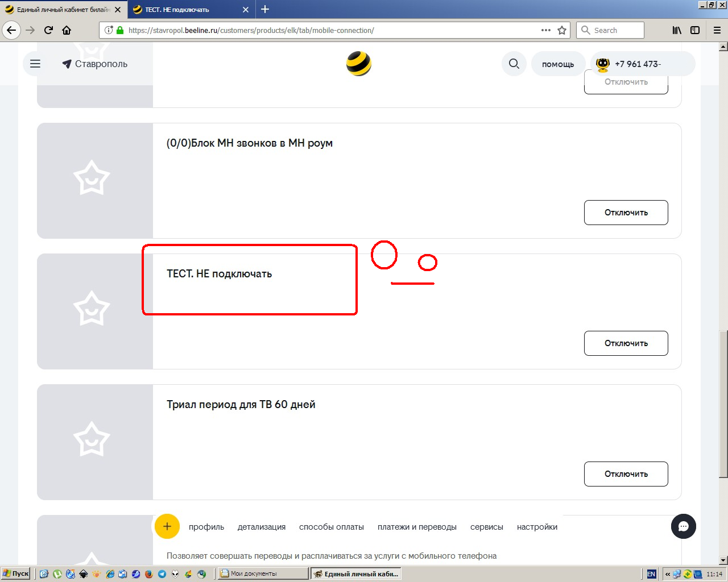Image resolution: width=728 pixels, height=582 pixels.
Task: Click the EN language indicator
Action: click(x=652, y=574)
